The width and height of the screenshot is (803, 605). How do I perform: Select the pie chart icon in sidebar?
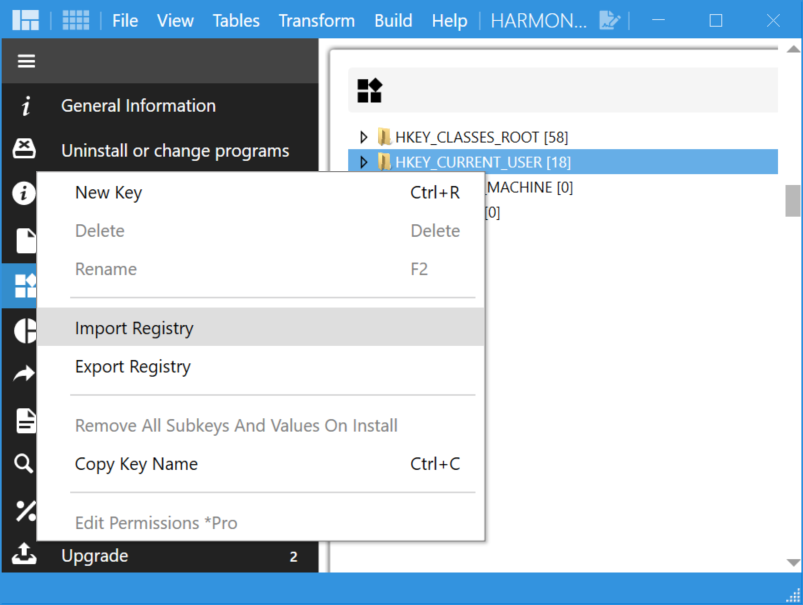pos(25,330)
